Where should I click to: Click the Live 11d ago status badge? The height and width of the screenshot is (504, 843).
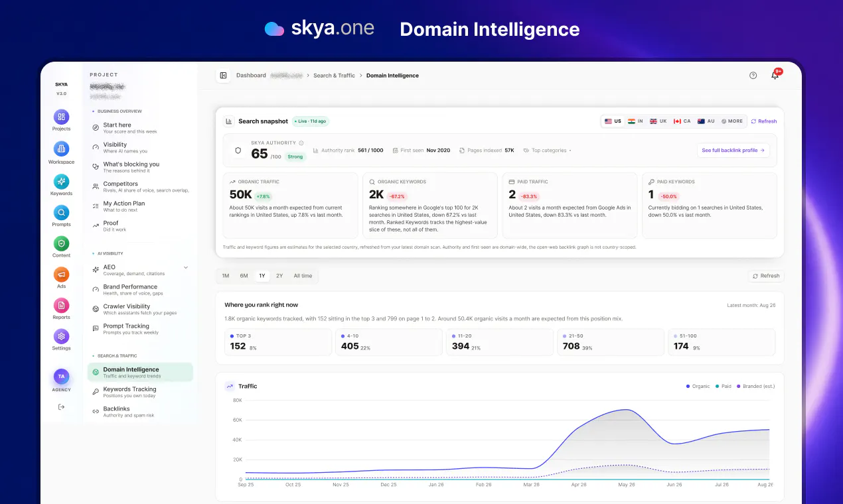pyautogui.click(x=311, y=121)
